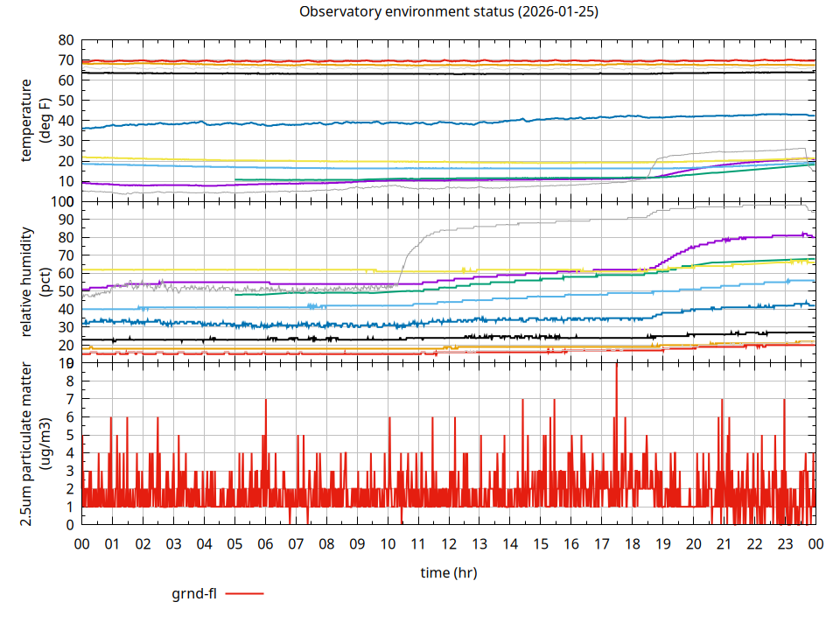Select the 15 hour tick label
Viewport: 840px width, 630px height.
coord(540,543)
